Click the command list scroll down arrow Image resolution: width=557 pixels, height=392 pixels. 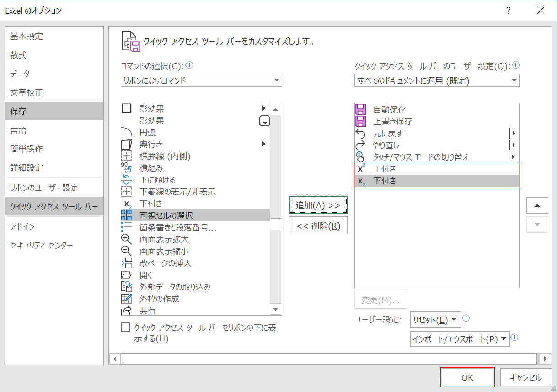tap(275, 310)
